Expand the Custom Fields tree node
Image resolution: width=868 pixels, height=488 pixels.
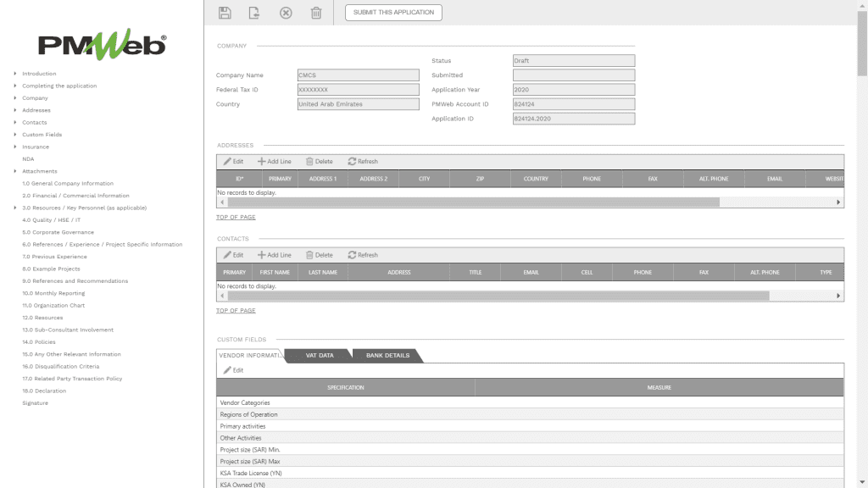click(x=15, y=134)
